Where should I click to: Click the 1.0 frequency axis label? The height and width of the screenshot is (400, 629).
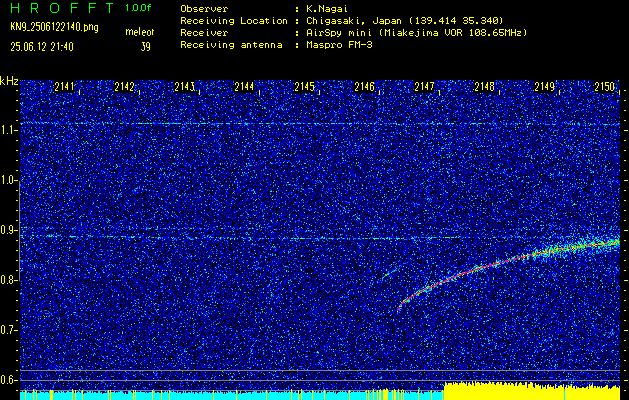click(x=7, y=180)
